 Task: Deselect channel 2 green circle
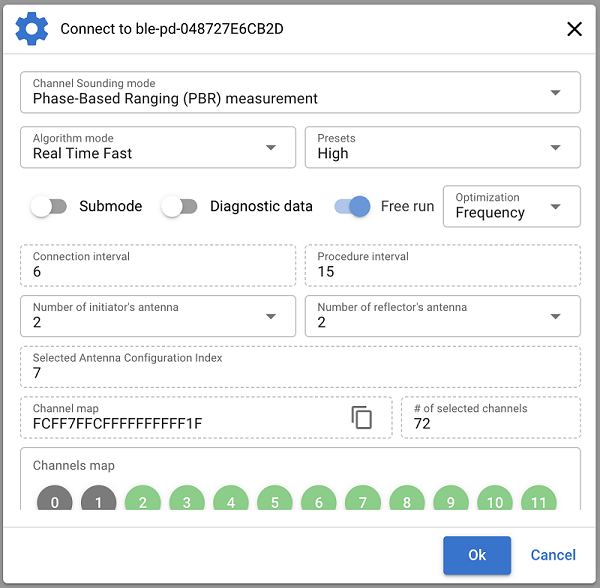point(143,501)
